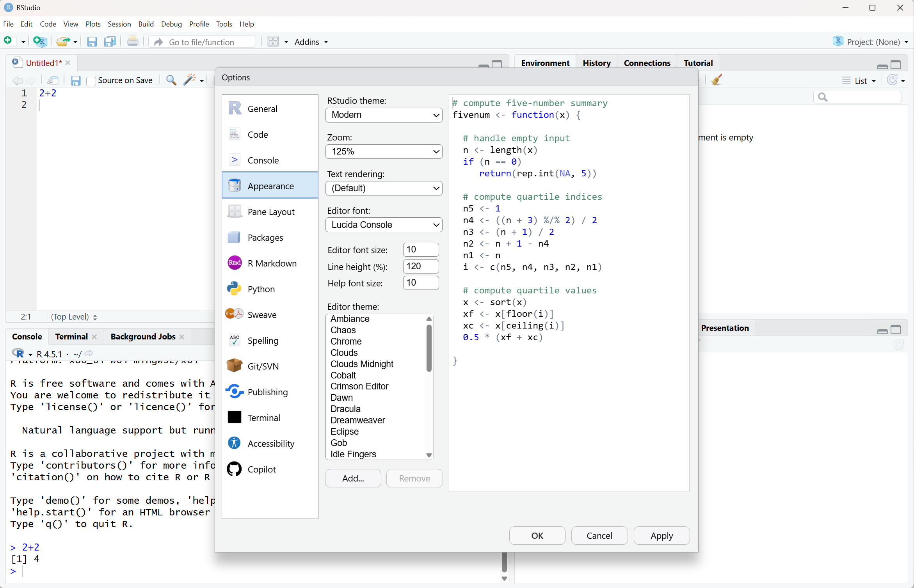Viewport: 914px width, 588px height.
Task: Toggle the Source on Save checkbox
Action: coord(91,81)
